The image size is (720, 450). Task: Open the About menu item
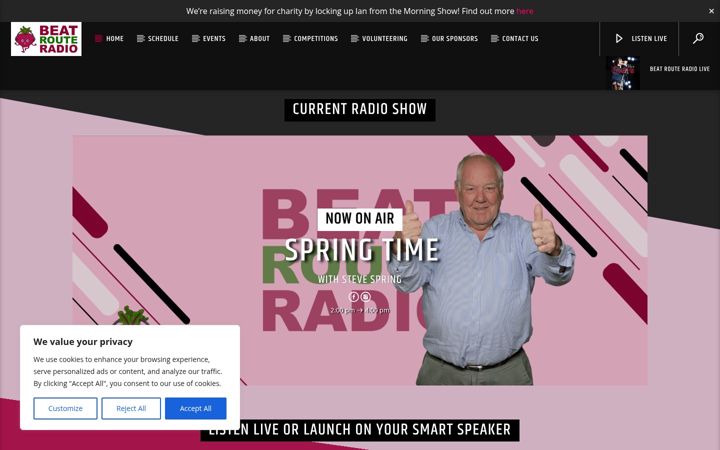pos(259,39)
